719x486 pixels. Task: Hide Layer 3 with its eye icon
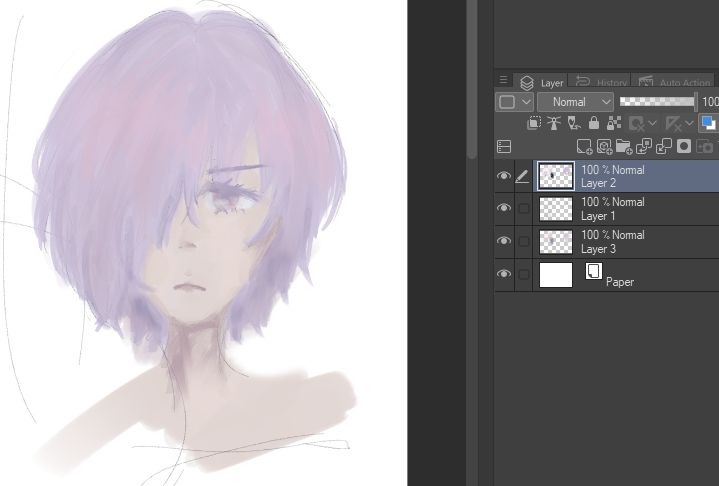coord(503,241)
